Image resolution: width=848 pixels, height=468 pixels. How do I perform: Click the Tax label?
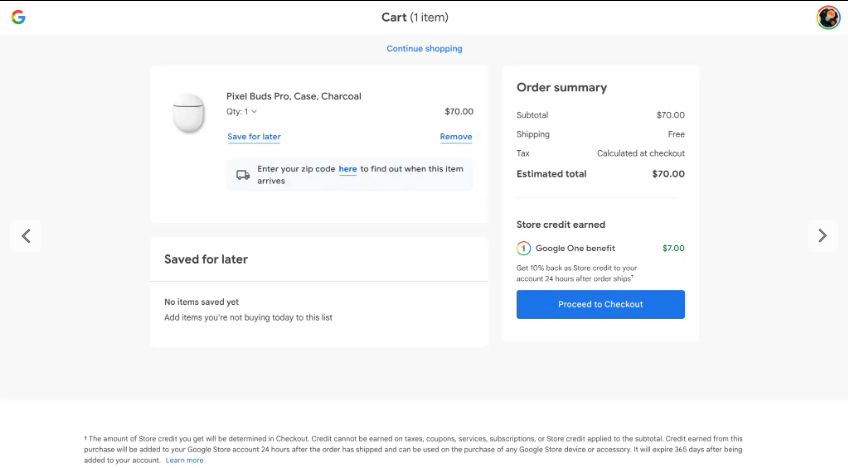(x=522, y=154)
